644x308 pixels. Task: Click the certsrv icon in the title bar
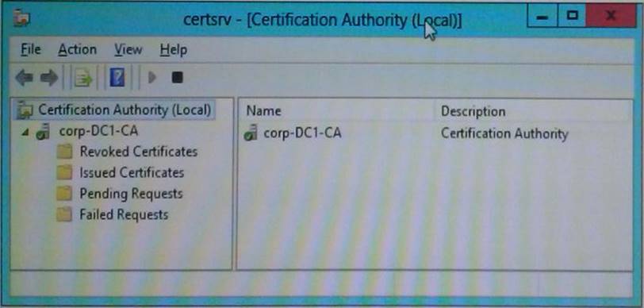click(x=21, y=19)
